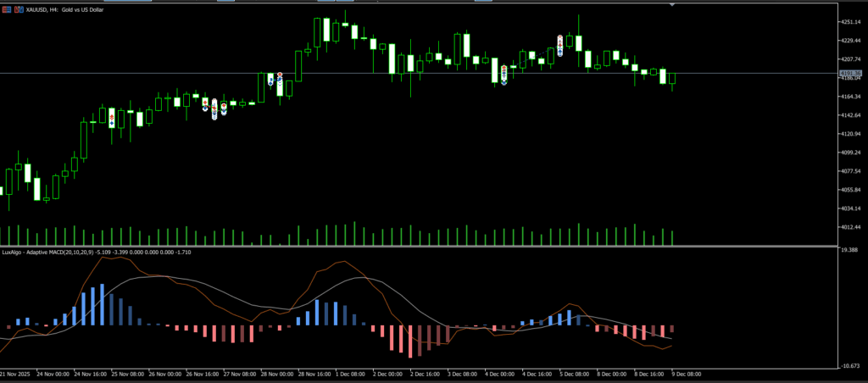Click the second small icon beside XAUUSD title

(19, 9)
